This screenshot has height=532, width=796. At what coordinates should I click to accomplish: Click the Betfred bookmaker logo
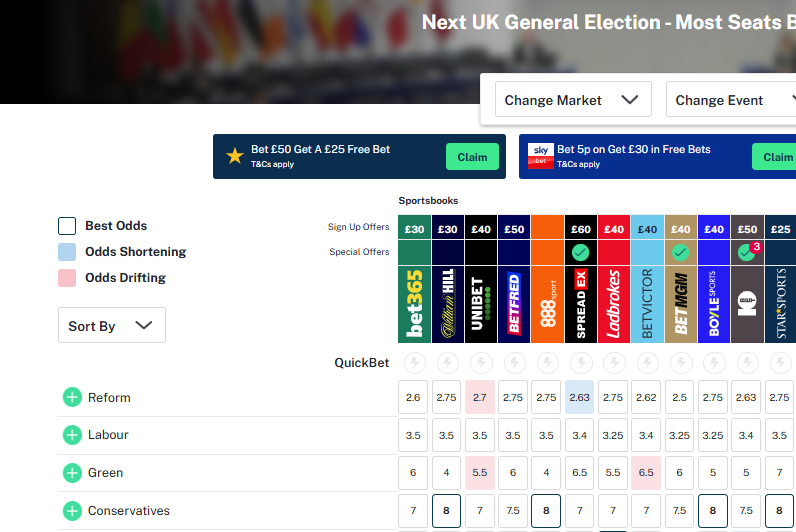[514, 304]
